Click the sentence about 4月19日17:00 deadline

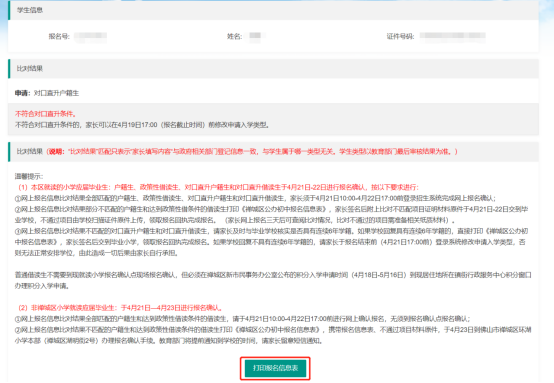coord(142,125)
